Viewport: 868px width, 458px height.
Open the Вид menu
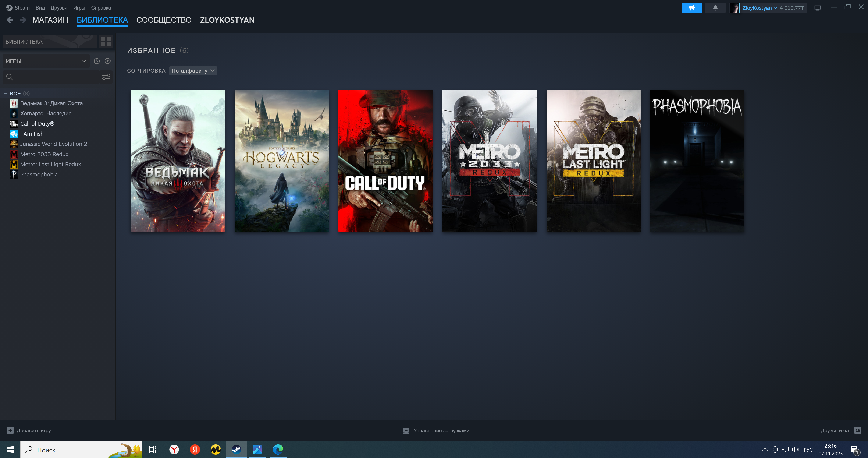pyautogui.click(x=40, y=8)
